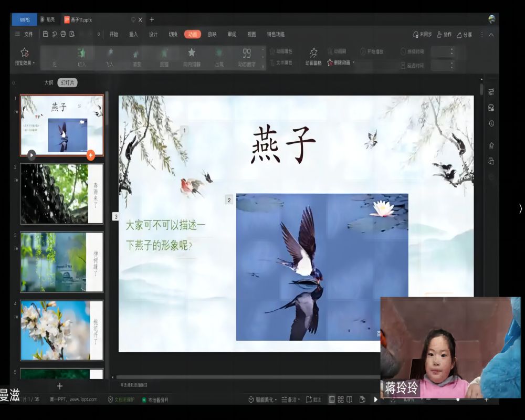Open the 分享 share button
525x420 pixels.
tap(464, 34)
